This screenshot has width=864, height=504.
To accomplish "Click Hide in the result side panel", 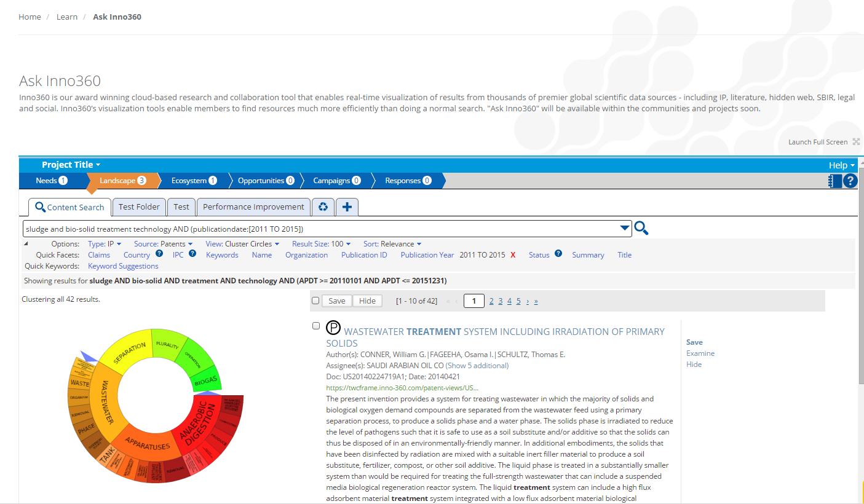I will pos(694,364).
